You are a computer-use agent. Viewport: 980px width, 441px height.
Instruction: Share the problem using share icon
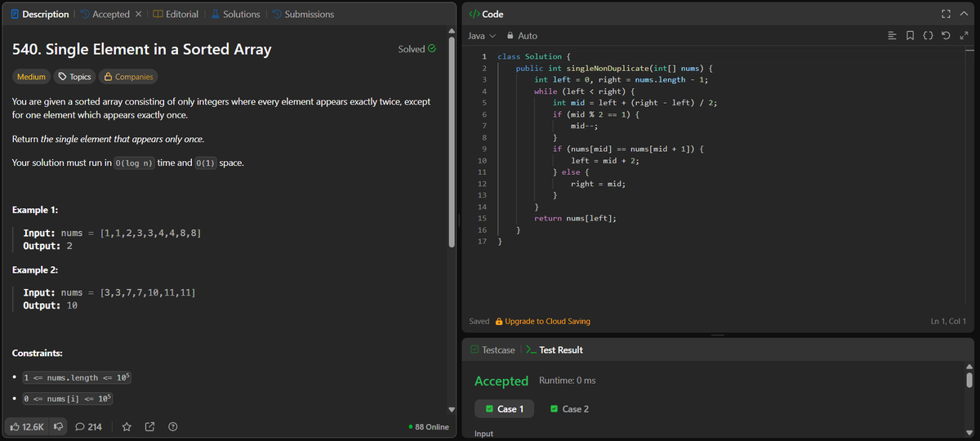(x=150, y=426)
